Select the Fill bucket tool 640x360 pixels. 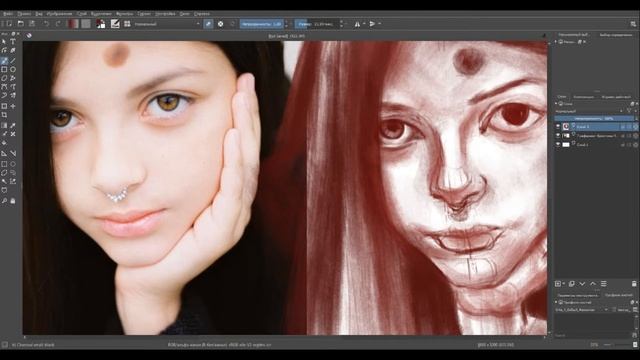click(4, 143)
